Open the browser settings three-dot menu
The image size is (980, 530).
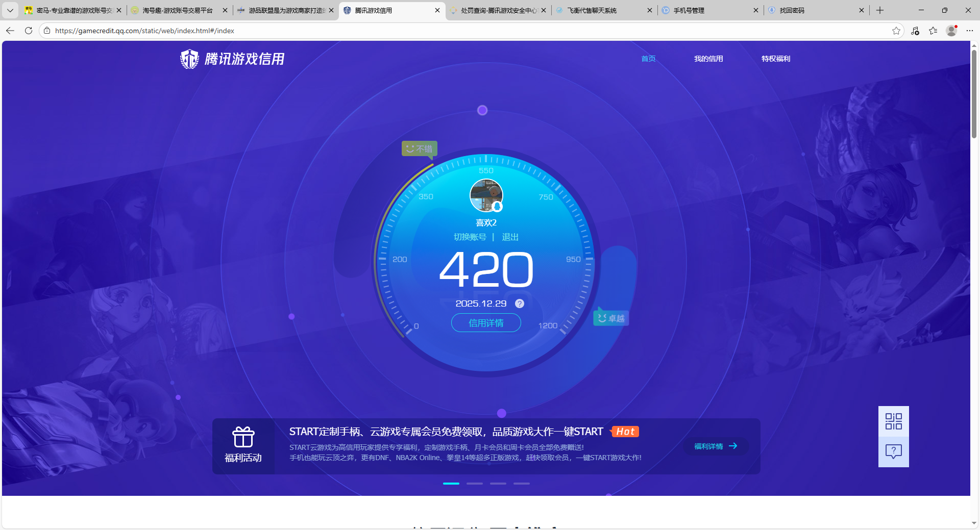coord(970,31)
